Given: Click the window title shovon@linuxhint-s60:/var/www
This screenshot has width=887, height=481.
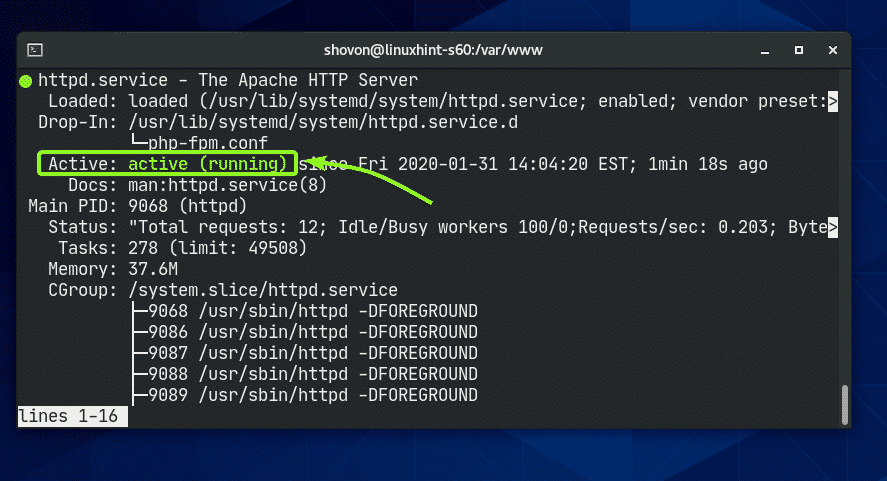Looking at the screenshot, I should 433,50.
